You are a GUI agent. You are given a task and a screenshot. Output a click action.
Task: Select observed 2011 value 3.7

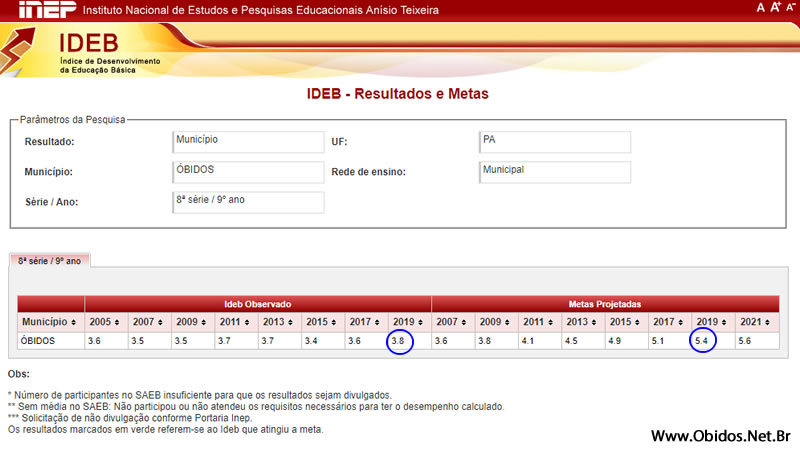236,341
